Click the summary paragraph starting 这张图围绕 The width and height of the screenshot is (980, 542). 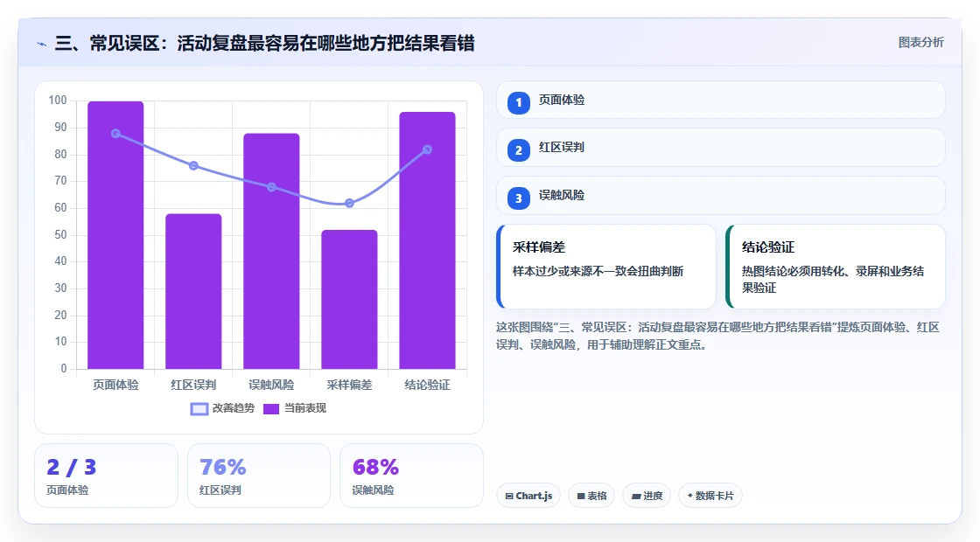(x=718, y=336)
